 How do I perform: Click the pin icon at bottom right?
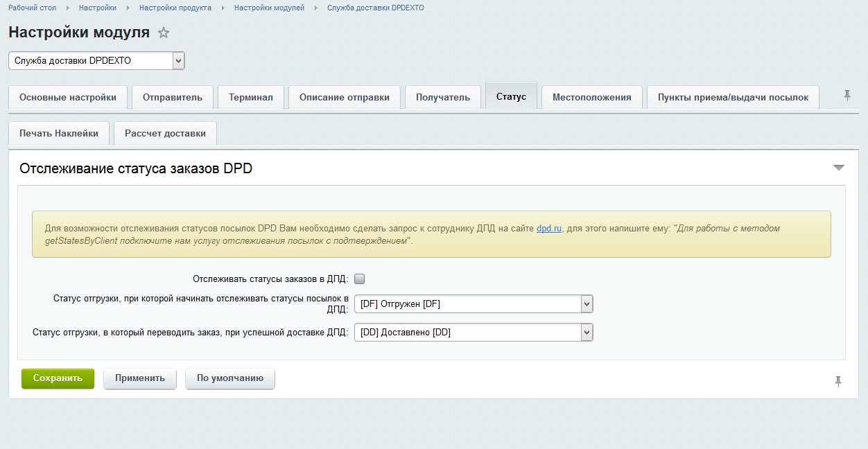pos(838,381)
